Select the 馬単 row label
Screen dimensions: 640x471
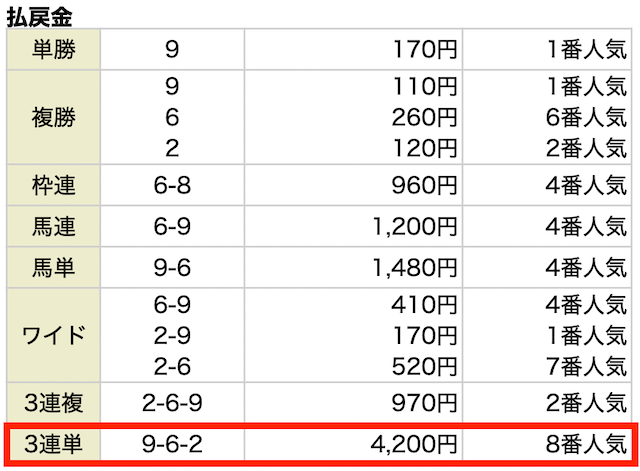click(x=53, y=268)
